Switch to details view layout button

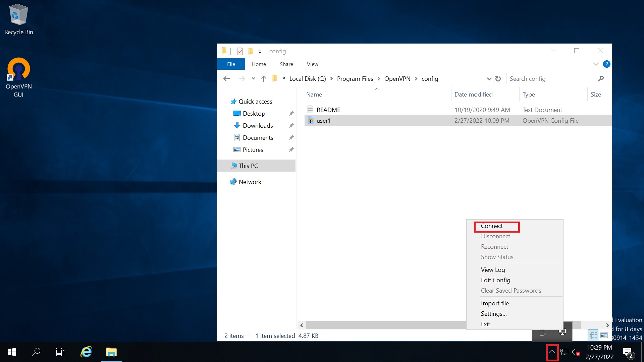(593, 335)
